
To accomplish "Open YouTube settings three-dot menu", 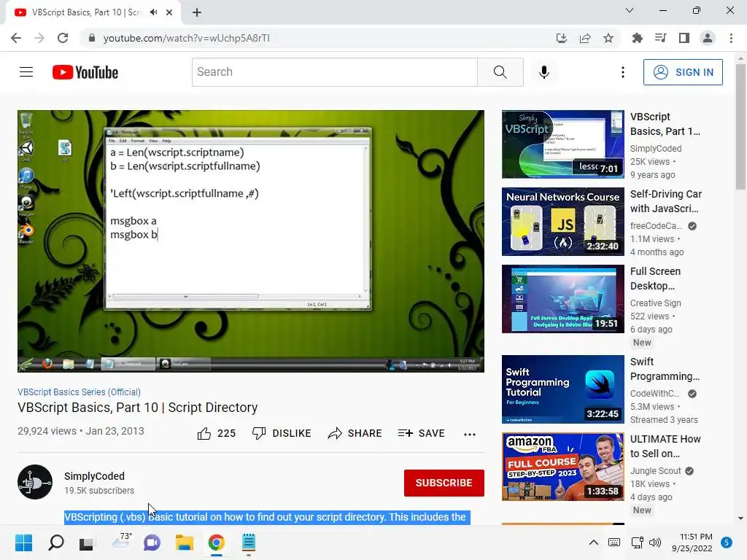I will tap(623, 72).
